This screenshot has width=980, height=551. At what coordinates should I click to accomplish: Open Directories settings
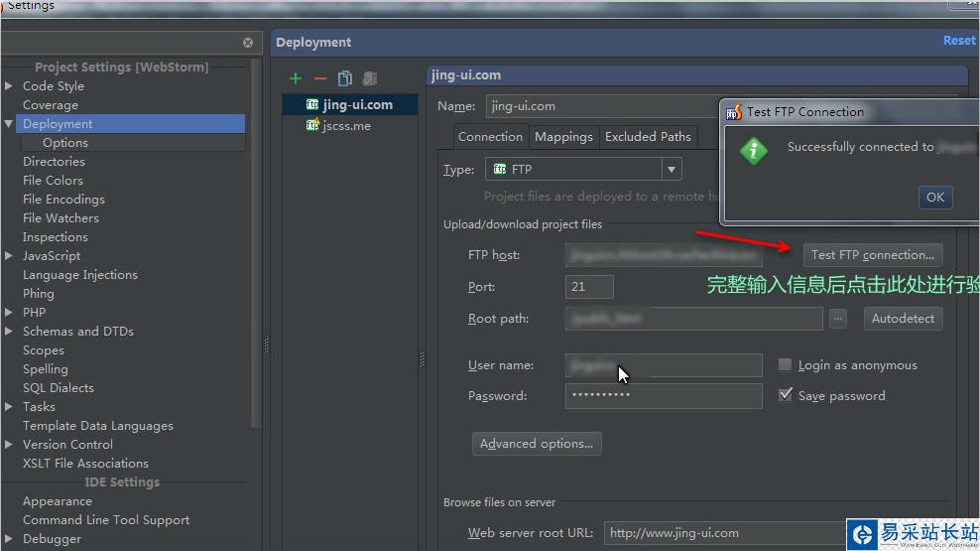pyautogui.click(x=54, y=162)
